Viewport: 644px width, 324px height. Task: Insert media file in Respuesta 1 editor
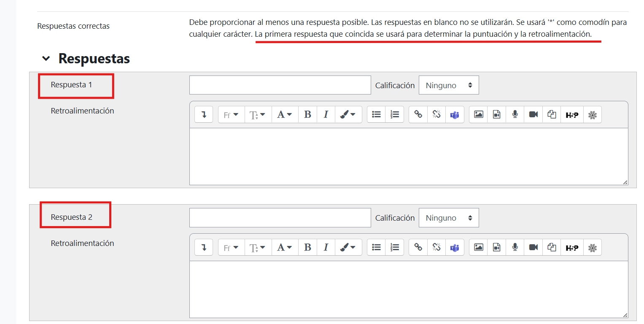496,115
